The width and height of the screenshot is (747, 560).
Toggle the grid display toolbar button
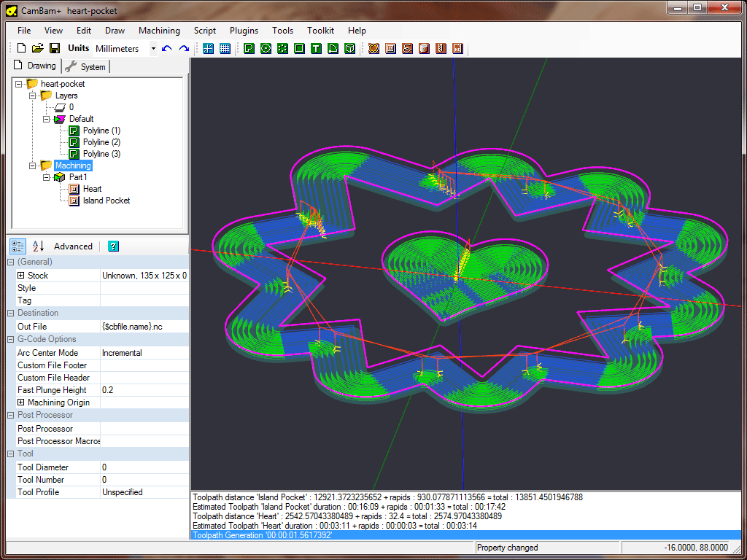click(225, 48)
